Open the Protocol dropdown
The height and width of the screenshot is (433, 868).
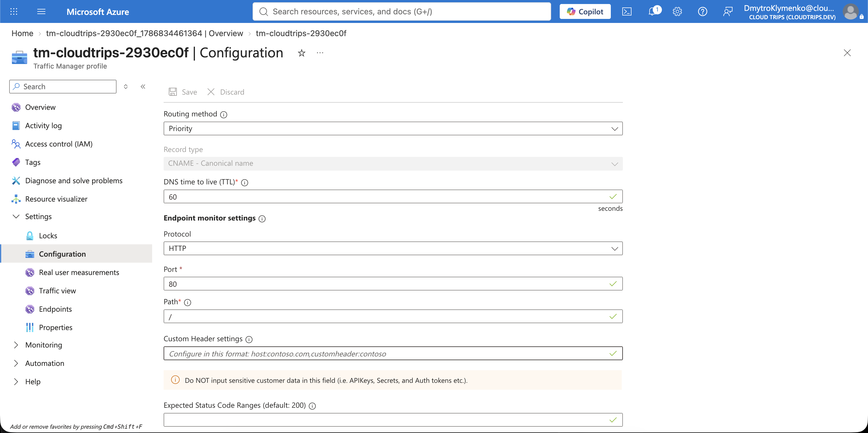(x=393, y=248)
